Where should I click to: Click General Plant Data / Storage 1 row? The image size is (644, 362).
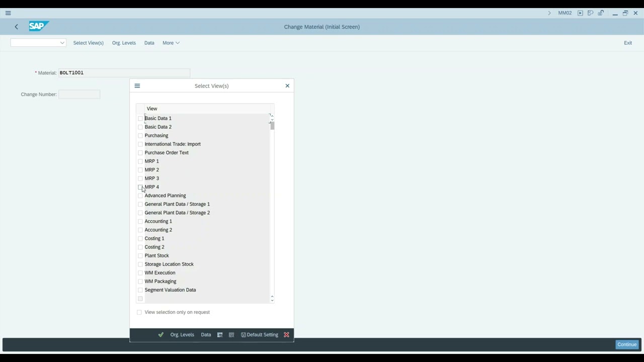[x=207, y=204]
